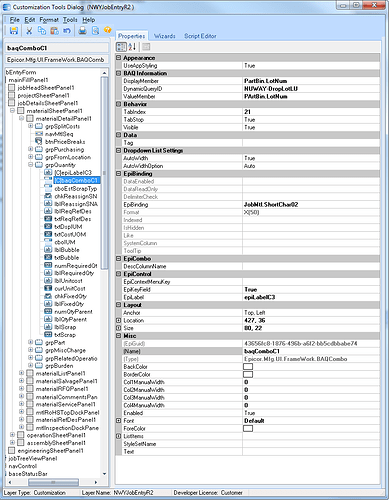
Task: Click the Undo arrow icon
Action: (x=67, y=31)
